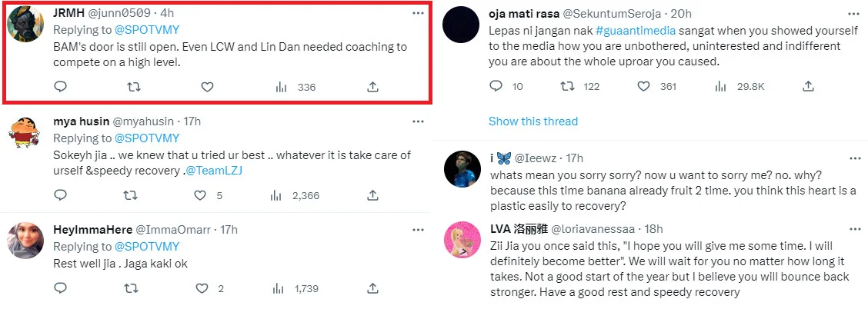Share HeyImmaHere's tweet

[372, 289]
